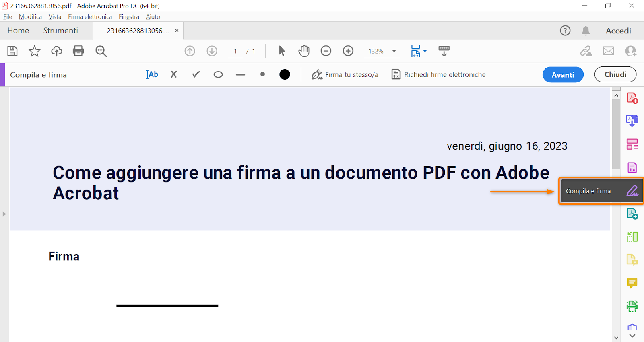Open the Finestra menu
Viewport: 644px width, 342px height.
129,16
